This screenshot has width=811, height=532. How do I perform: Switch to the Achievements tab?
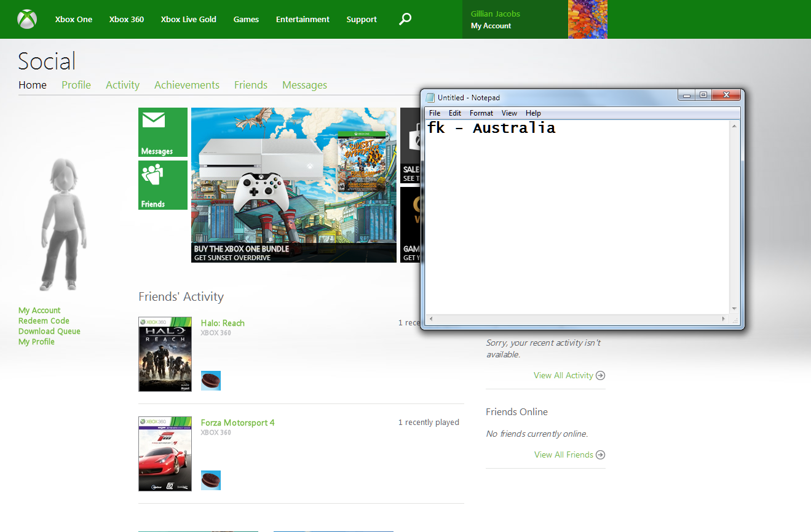[x=187, y=85]
